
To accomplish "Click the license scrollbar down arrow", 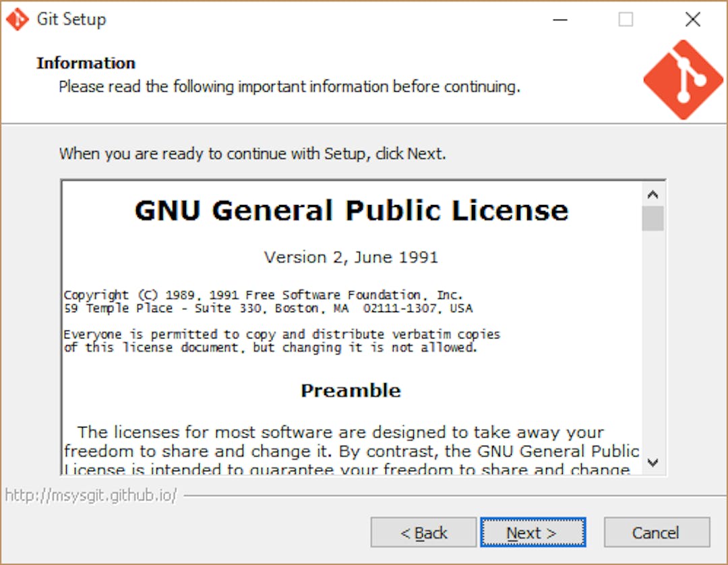I will point(653,463).
